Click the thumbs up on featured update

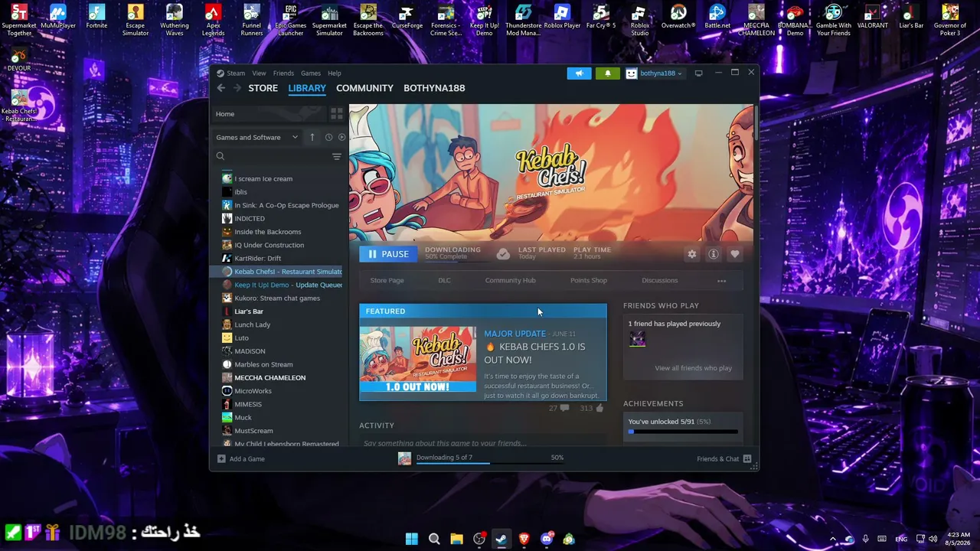pos(599,409)
